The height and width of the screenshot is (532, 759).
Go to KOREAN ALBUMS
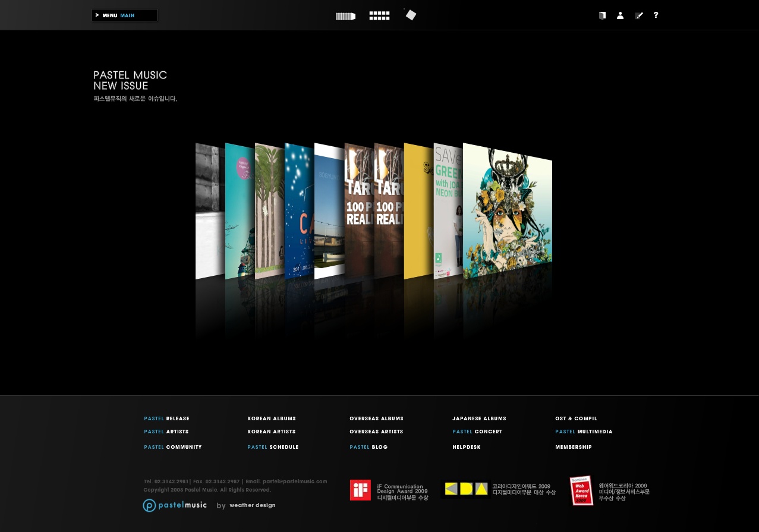(272, 418)
